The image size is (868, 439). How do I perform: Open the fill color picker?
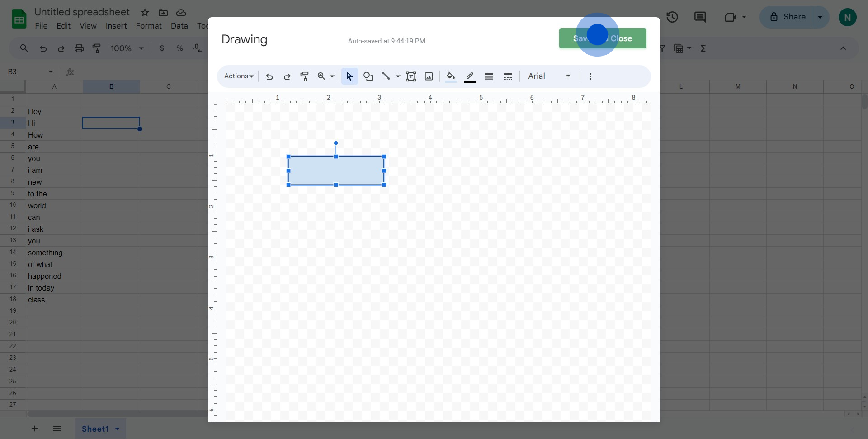coord(451,76)
